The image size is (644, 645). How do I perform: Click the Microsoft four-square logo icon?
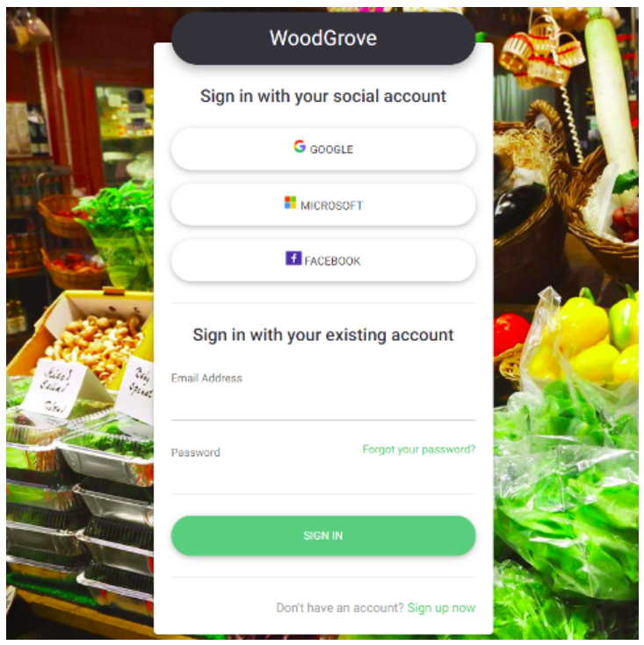(x=290, y=202)
